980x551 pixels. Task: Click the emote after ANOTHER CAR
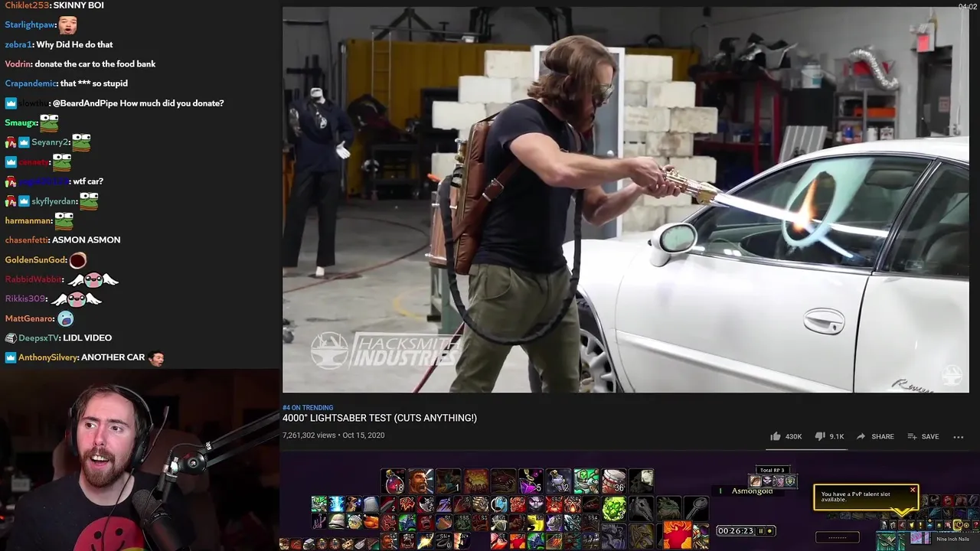(x=156, y=357)
